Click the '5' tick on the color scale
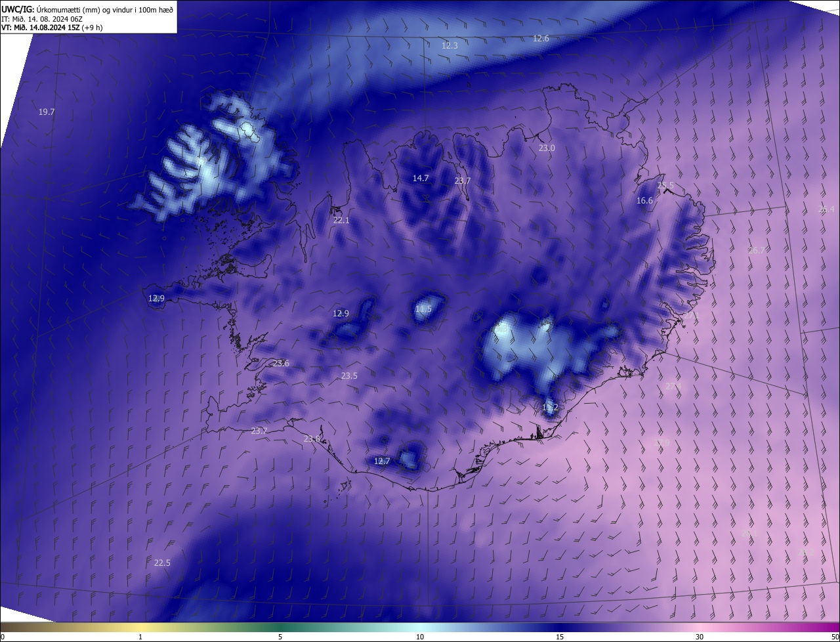 tap(280, 637)
